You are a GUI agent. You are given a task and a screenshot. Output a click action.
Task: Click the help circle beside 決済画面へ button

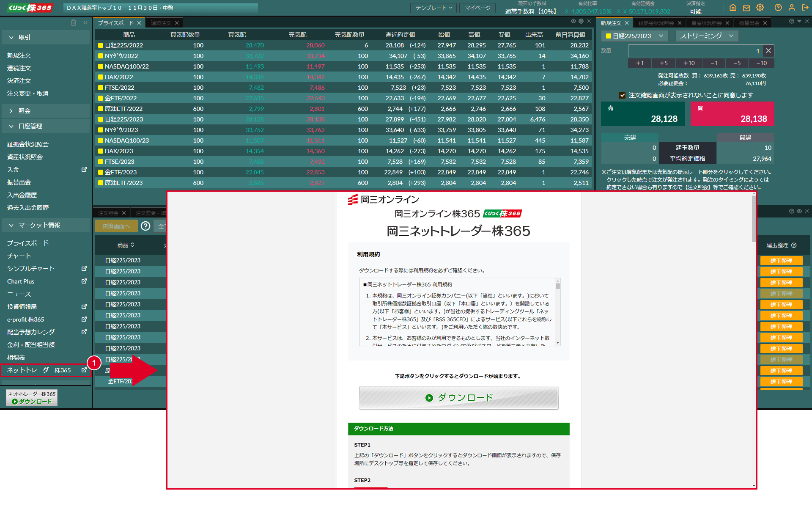(145, 226)
